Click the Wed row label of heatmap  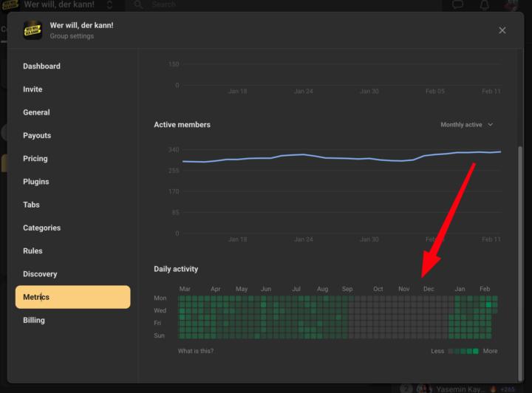pos(160,310)
